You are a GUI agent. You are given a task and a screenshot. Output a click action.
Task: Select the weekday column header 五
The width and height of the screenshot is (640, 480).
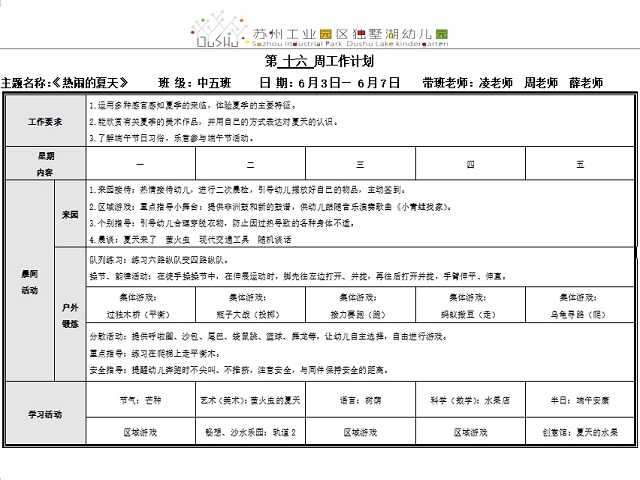pos(580,164)
